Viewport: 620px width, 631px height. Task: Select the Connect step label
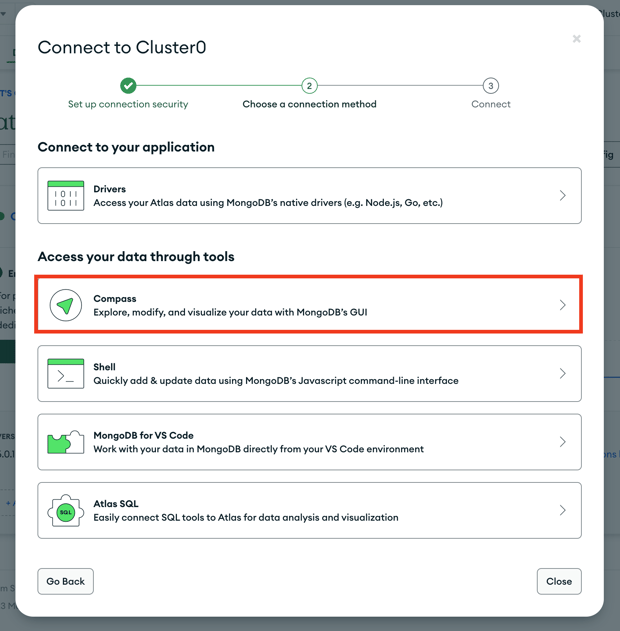pyautogui.click(x=491, y=104)
